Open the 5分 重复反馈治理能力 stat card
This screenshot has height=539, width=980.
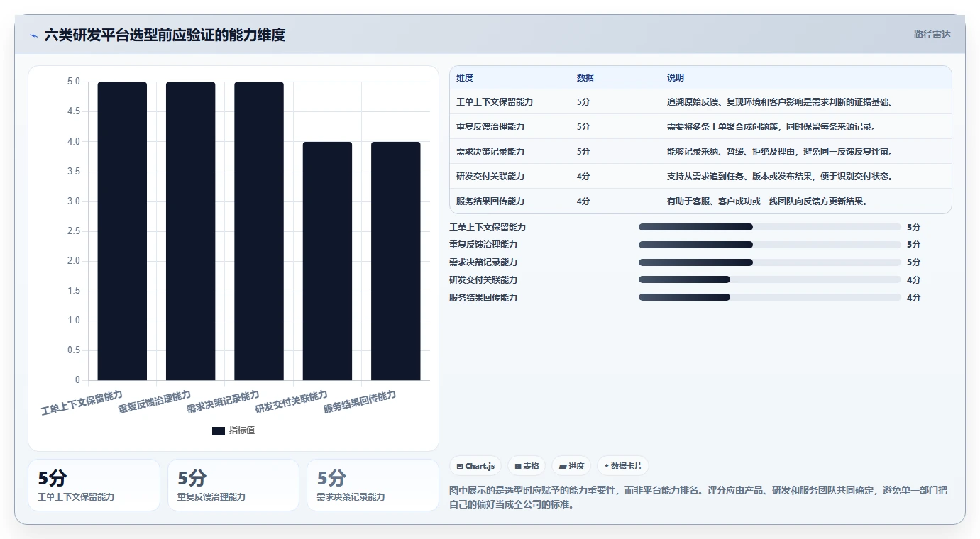pos(233,485)
